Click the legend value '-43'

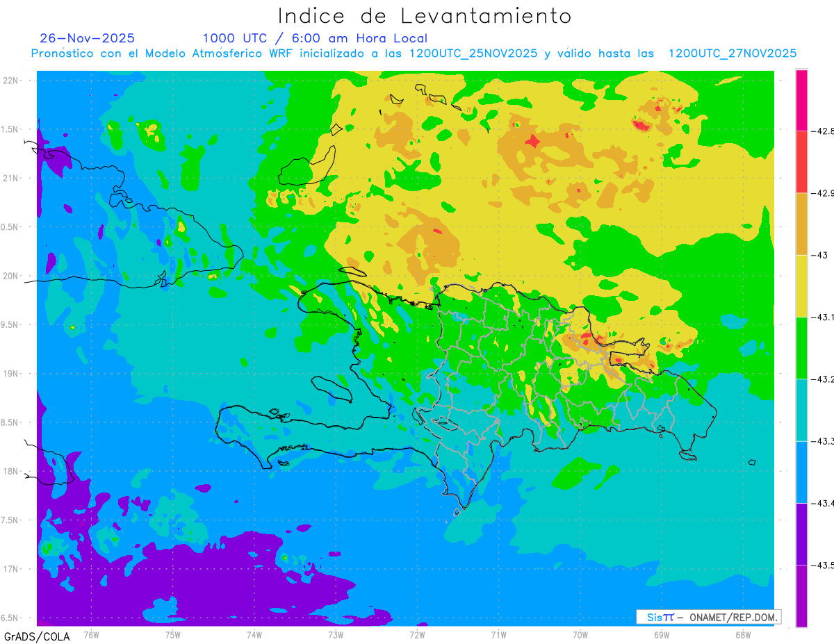pos(819,255)
